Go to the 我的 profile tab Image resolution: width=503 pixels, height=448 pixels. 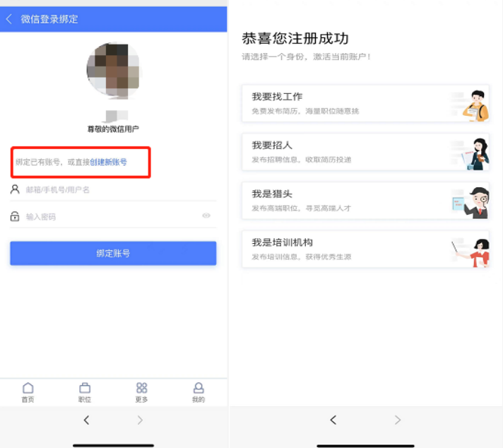point(199,392)
